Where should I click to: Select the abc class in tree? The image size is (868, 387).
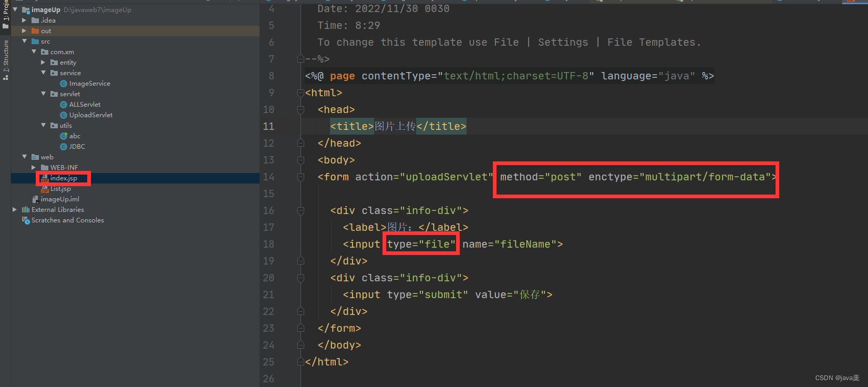click(75, 136)
